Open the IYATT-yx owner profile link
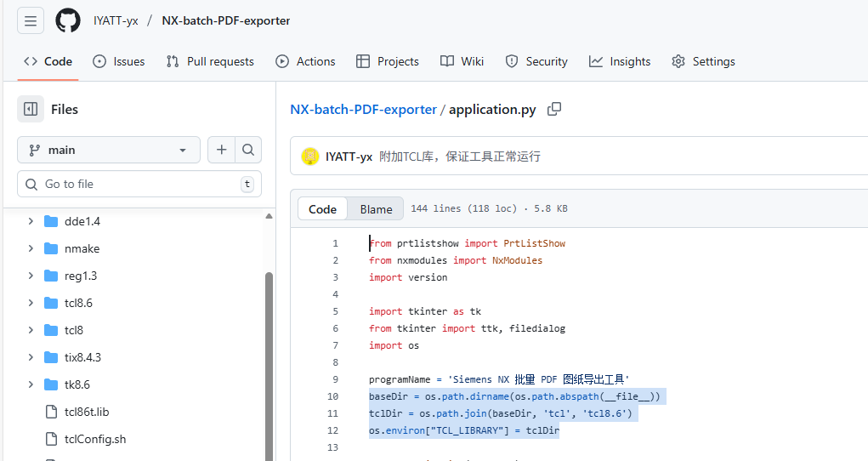 116,20
